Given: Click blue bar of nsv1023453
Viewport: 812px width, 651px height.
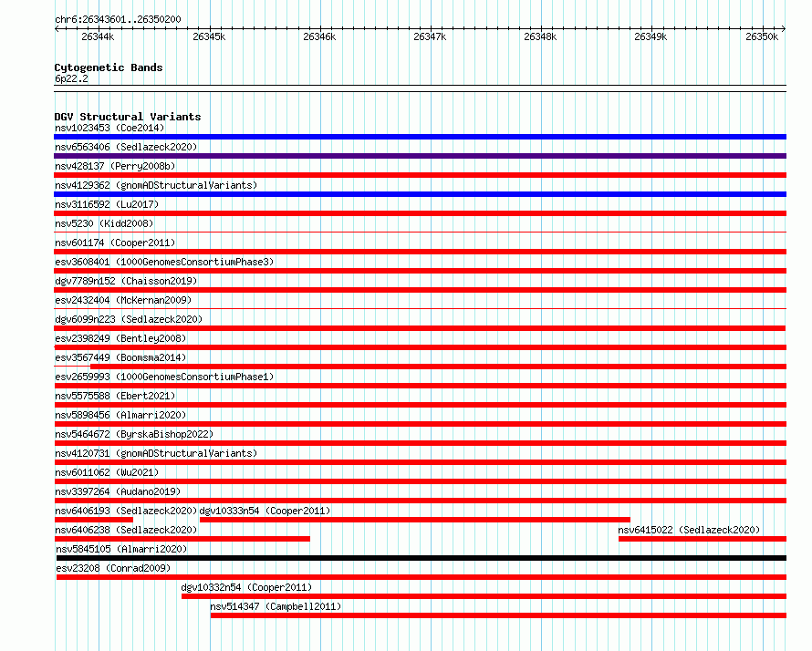Looking at the screenshot, I should point(420,137).
